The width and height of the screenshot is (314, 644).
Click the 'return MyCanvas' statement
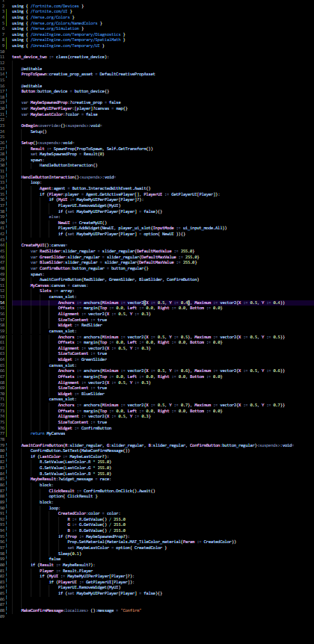(48, 434)
